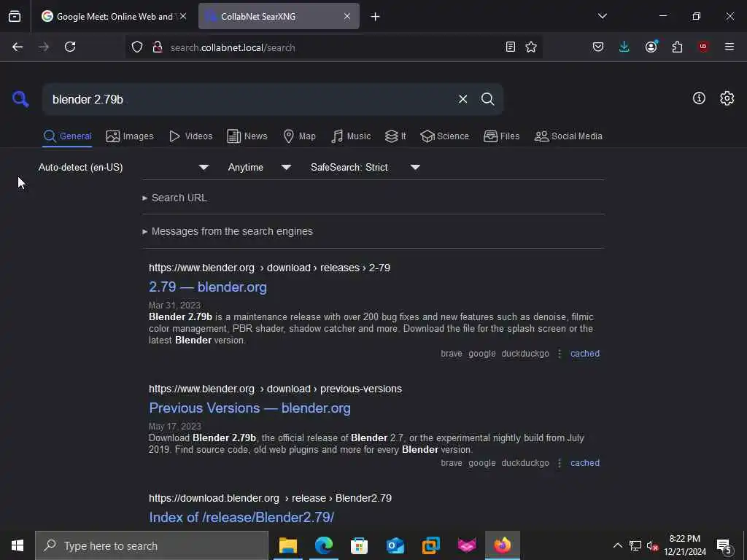
Task: Bookmark this page with the star
Action: click(x=531, y=47)
